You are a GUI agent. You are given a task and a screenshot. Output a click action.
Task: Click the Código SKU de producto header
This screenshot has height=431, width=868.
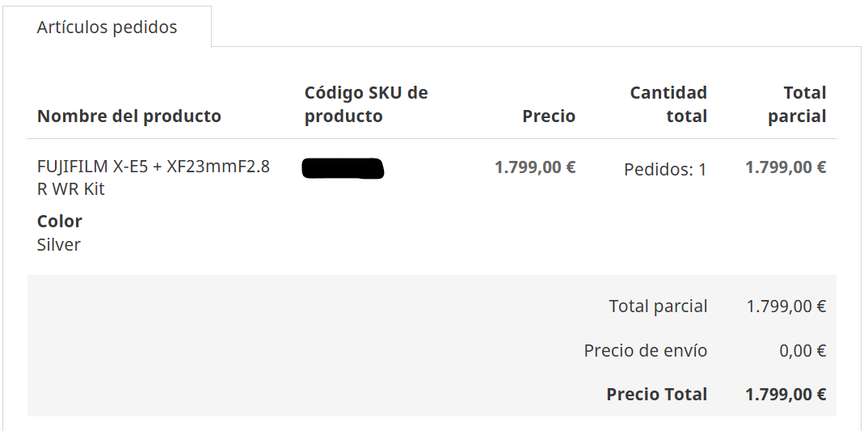click(x=365, y=104)
